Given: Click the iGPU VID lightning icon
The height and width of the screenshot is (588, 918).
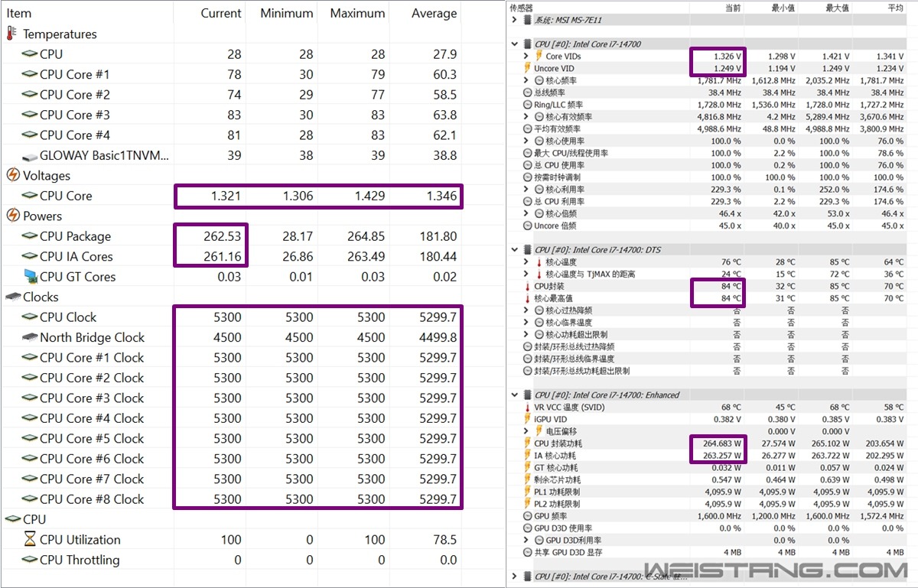Looking at the screenshot, I should point(527,419).
